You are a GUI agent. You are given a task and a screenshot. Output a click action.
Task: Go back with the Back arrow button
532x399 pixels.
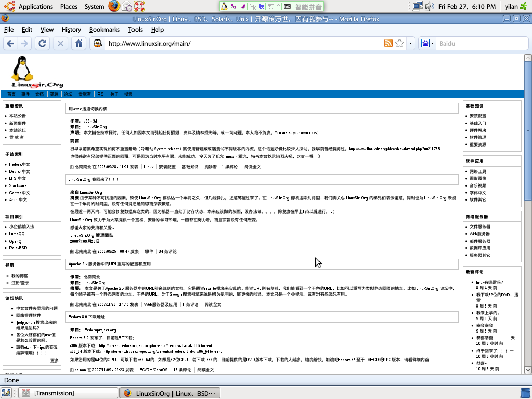[10, 44]
